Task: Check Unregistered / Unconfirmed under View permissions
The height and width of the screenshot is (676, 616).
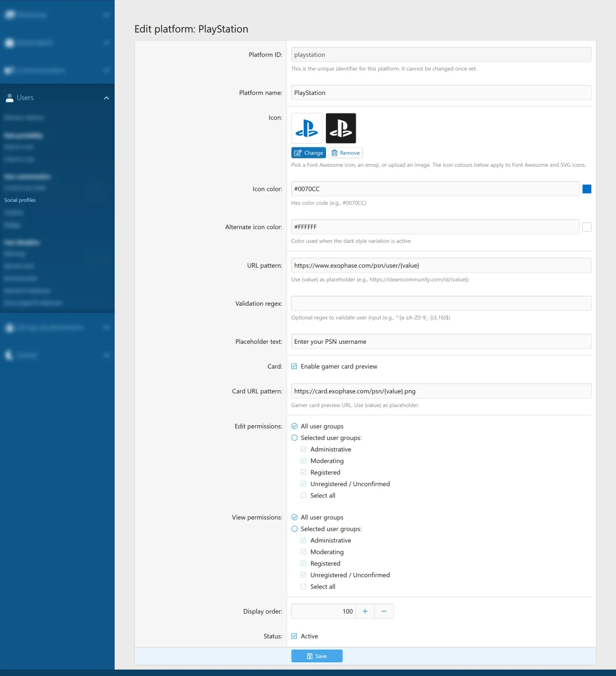Action: pyautogui.click(x=304, y=576)
